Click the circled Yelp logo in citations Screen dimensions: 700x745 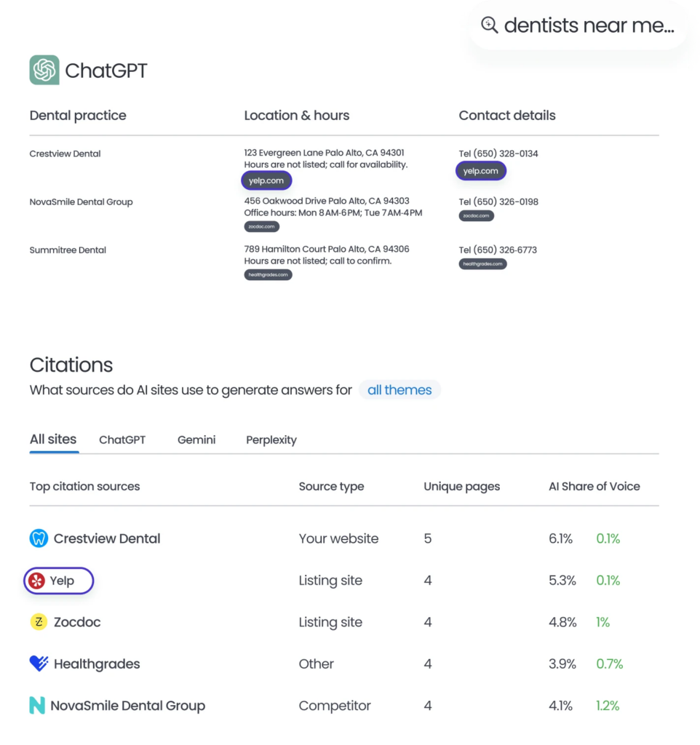pos(38,581)
